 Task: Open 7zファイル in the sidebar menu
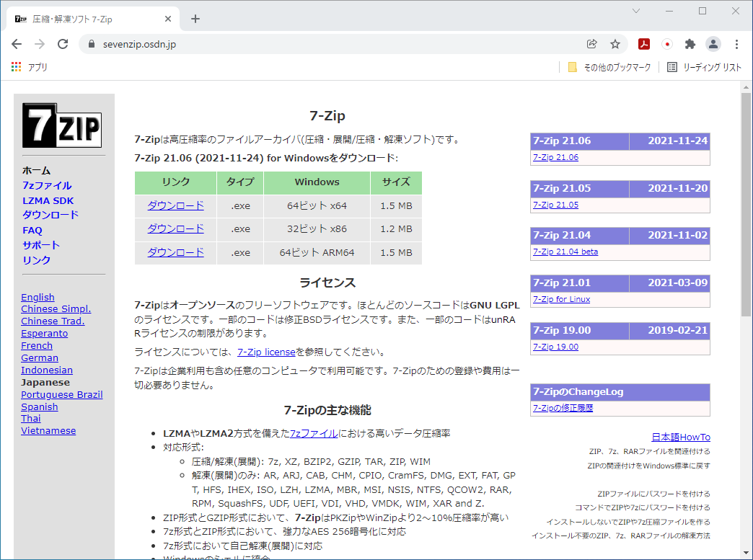pyautogui.click(x=47, y=185)
